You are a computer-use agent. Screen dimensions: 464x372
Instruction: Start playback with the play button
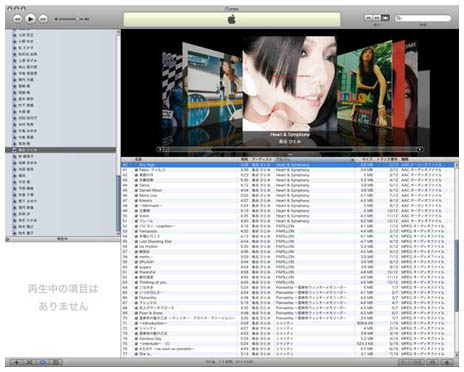coord(30,19)
